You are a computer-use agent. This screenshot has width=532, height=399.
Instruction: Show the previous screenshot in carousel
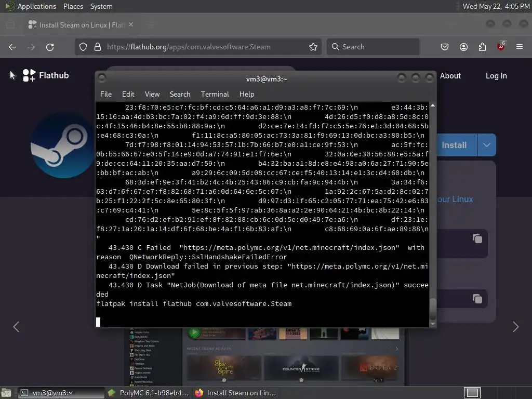coord(16,327)
